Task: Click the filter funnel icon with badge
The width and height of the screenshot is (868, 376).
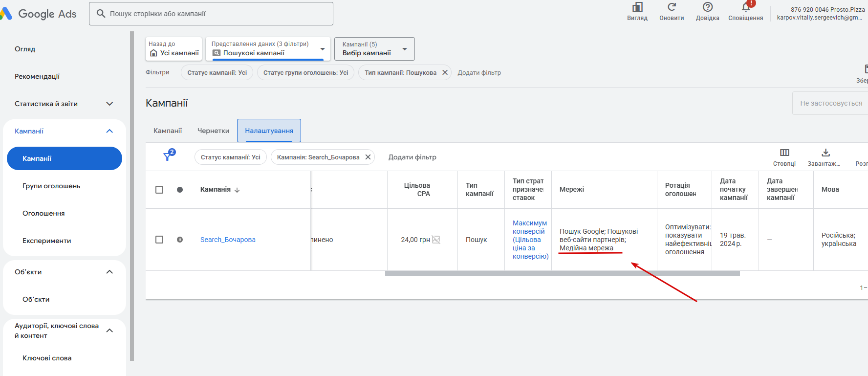Action: [168, 156]
